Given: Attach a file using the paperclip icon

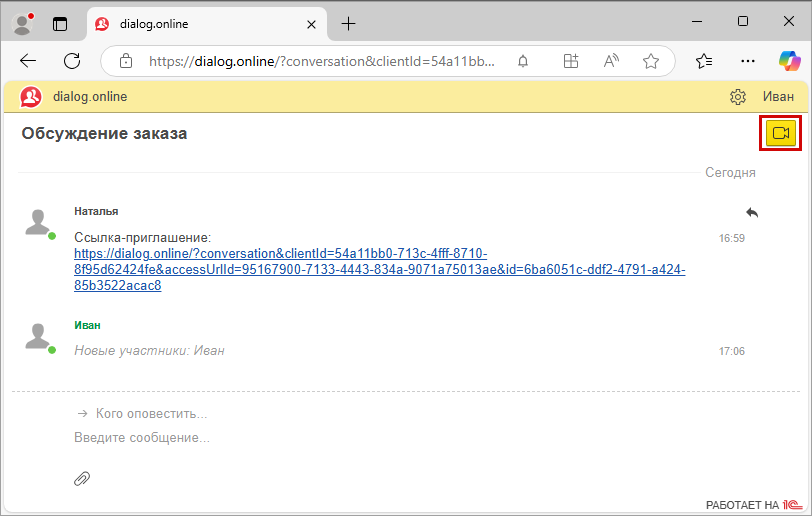Looking at the screenshot, I should tap(82, 478).
